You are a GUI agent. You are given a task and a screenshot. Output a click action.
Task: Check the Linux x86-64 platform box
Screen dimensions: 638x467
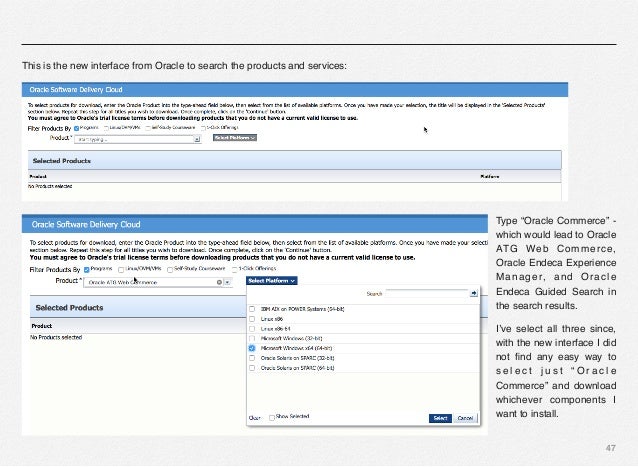click(x=252, y=329)
